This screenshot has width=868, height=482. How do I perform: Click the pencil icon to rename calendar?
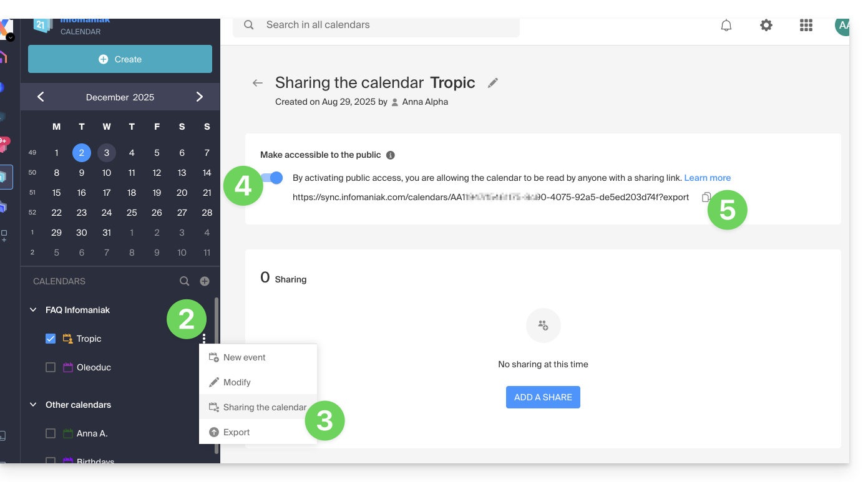[x=493, y=83]
